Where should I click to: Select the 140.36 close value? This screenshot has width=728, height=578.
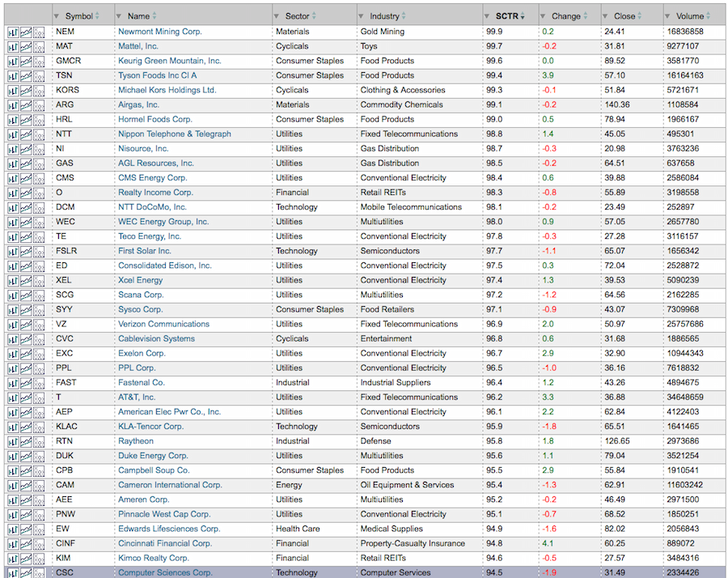(617, 104)
